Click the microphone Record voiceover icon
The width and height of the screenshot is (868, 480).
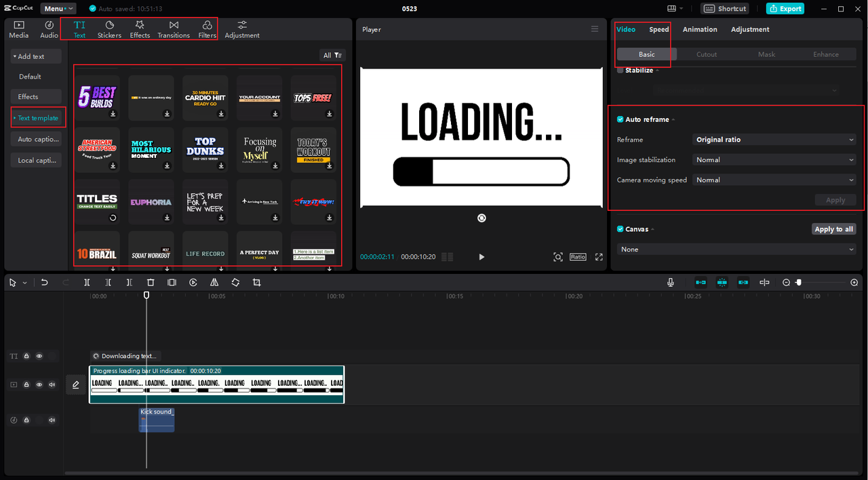[x=671, y=282]
